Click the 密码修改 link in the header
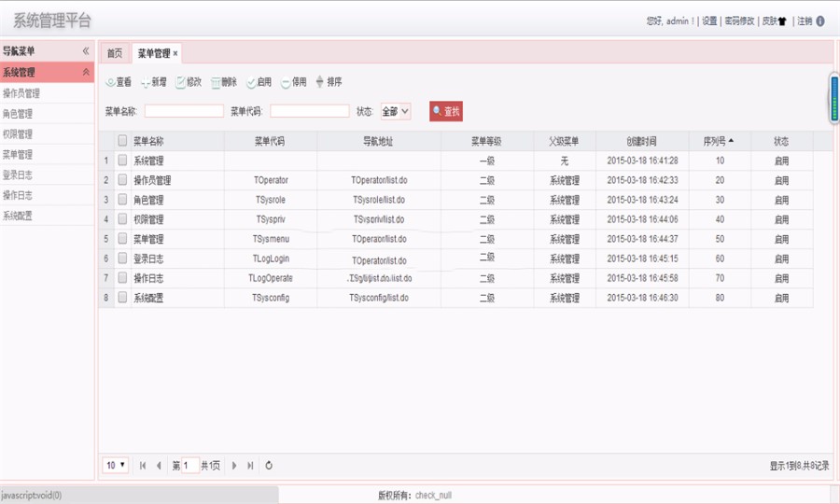This screenshot has height=504, width=840. click(739, 21)
